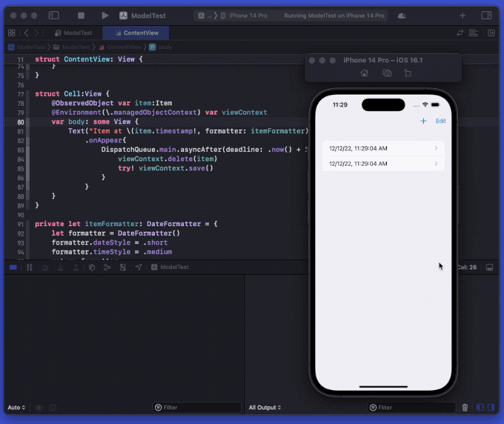Hide the debug area with bottom panel button

pos(490,268)
